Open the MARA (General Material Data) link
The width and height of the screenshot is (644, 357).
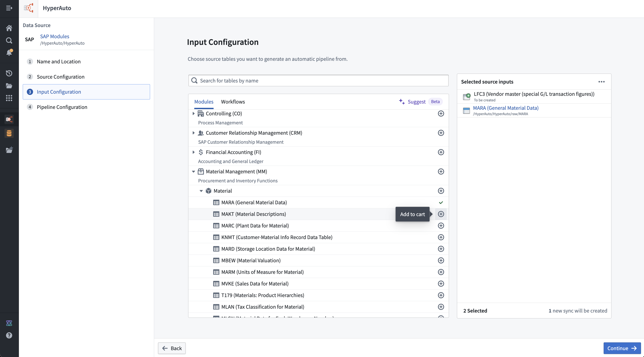click(x=506, y=108)
